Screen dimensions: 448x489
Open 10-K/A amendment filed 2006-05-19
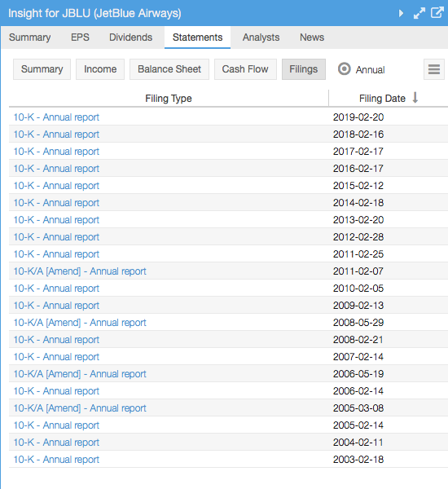pos(80,374)
